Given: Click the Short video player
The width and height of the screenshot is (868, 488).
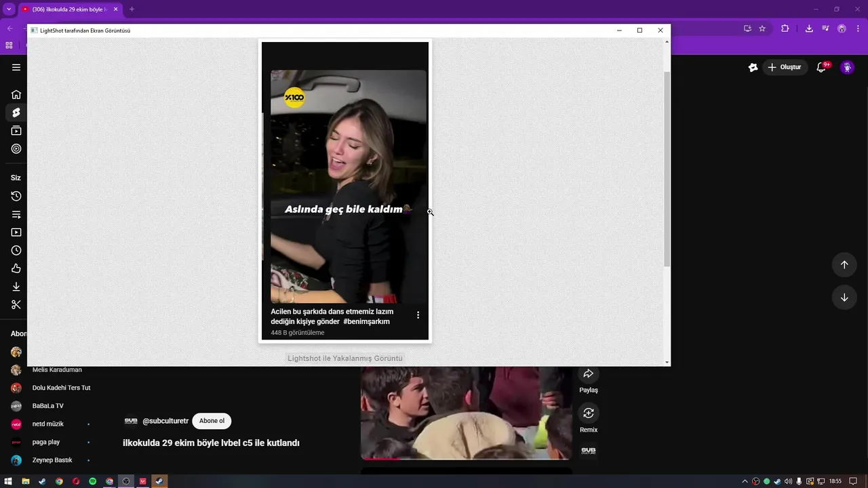Looking at the screenshot, I should (466, 413).
